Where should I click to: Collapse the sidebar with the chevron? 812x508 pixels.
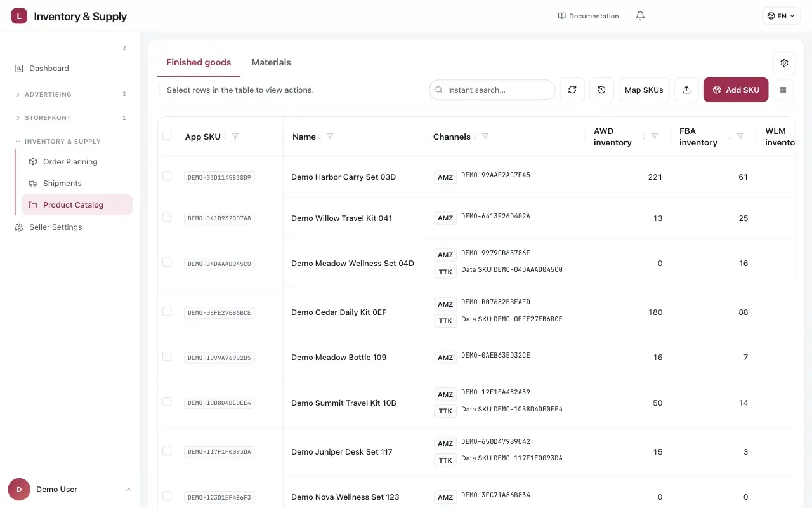tap(124, 48)
